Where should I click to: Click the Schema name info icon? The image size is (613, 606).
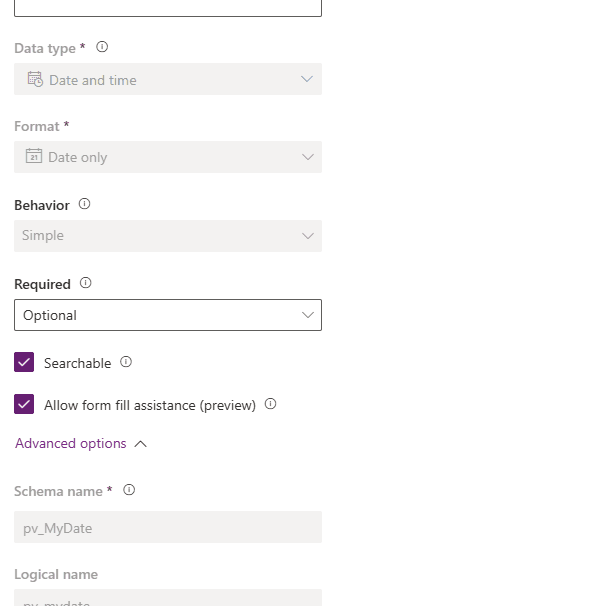coord(129,490)
